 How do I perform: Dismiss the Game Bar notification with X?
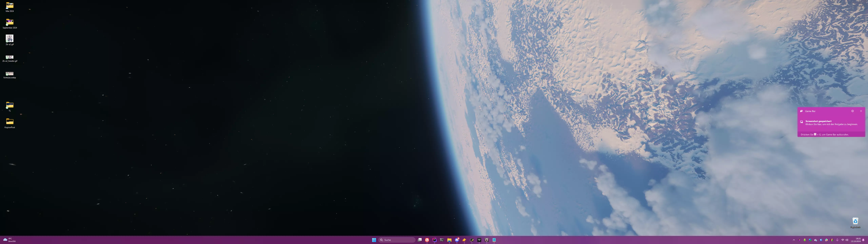861,111
